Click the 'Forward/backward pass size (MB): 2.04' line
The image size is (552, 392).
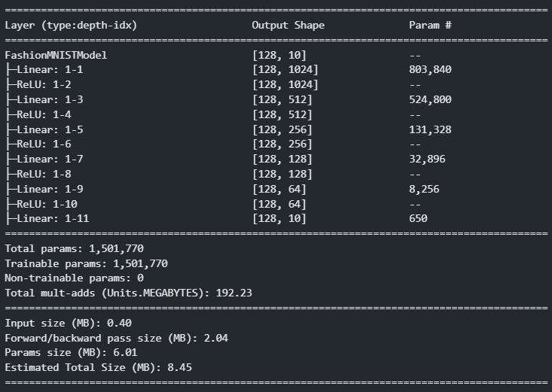pos(117,338)
